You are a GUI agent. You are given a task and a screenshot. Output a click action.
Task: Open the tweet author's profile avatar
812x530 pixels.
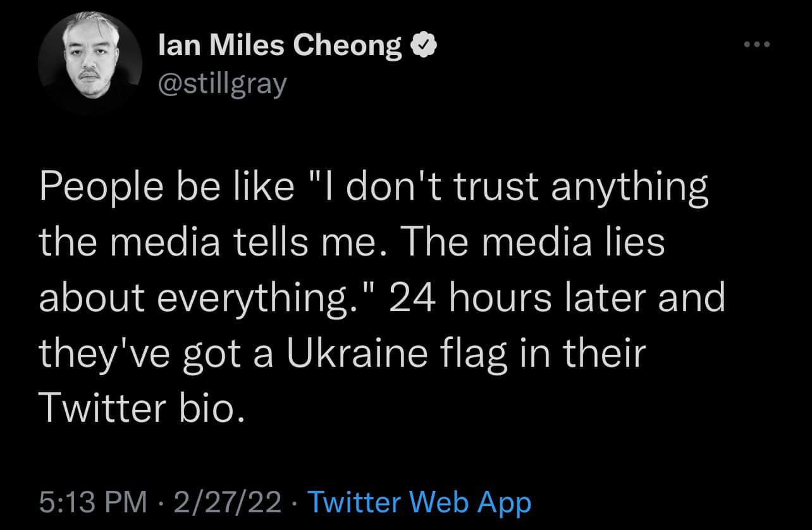tap(89, 64)
